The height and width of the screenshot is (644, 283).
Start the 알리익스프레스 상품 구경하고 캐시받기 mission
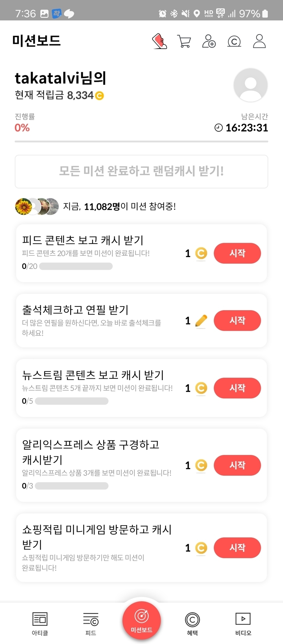coord(237,465)
